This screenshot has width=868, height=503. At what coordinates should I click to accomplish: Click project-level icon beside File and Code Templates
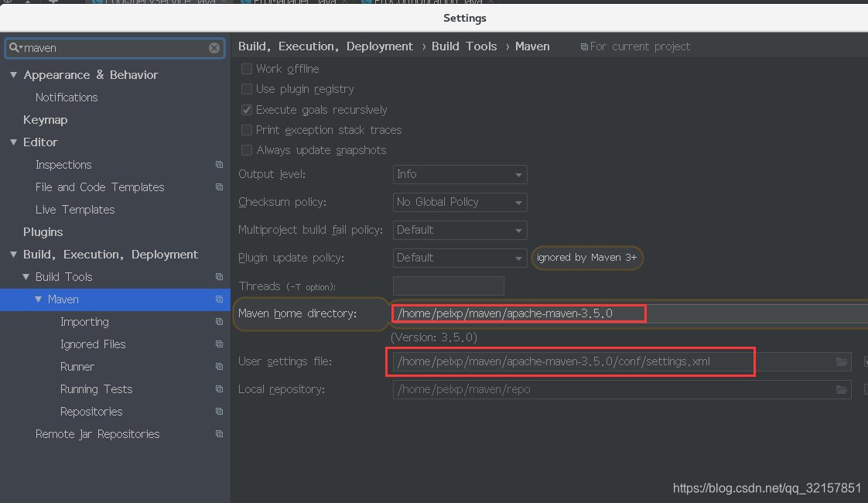(x=219, y=187)
